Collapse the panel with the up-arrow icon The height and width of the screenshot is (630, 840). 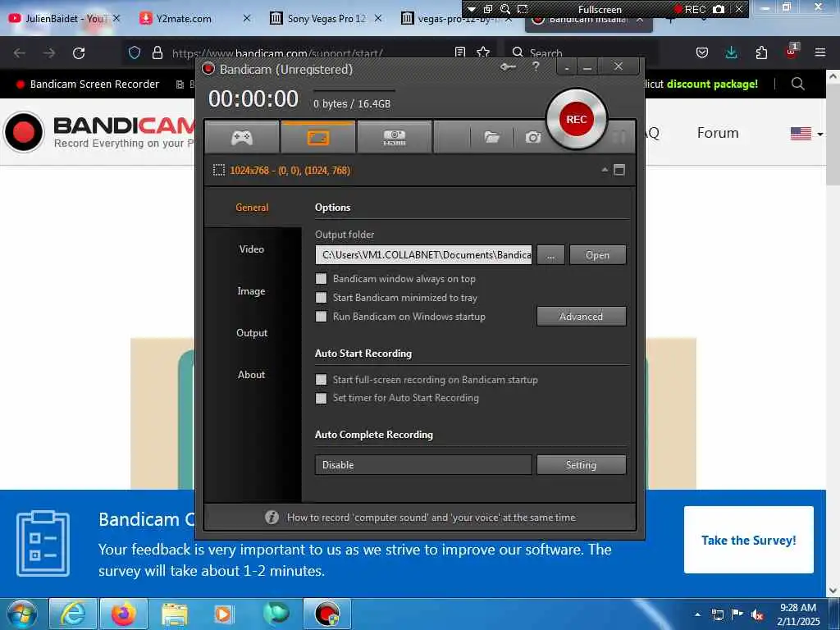tap(605, 170)
